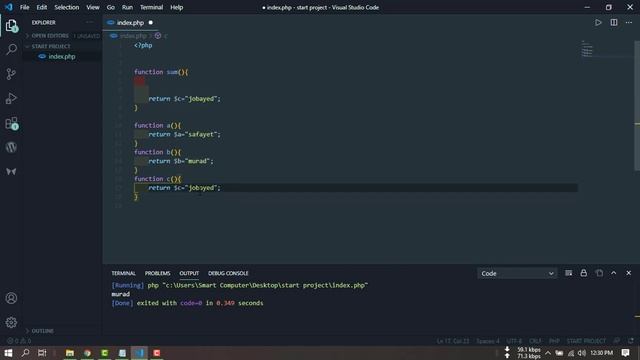Split the editor to the right
Screen dimensions: 640x360
point(613,22)
